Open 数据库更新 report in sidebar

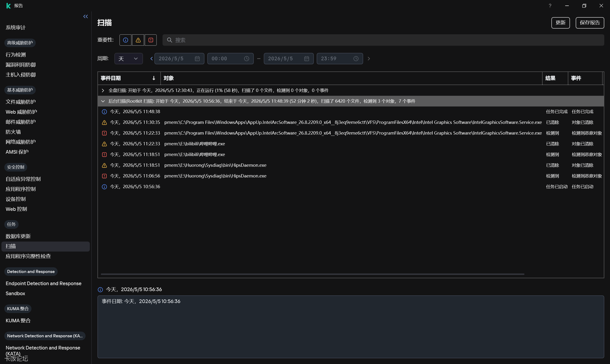[18, 236]
